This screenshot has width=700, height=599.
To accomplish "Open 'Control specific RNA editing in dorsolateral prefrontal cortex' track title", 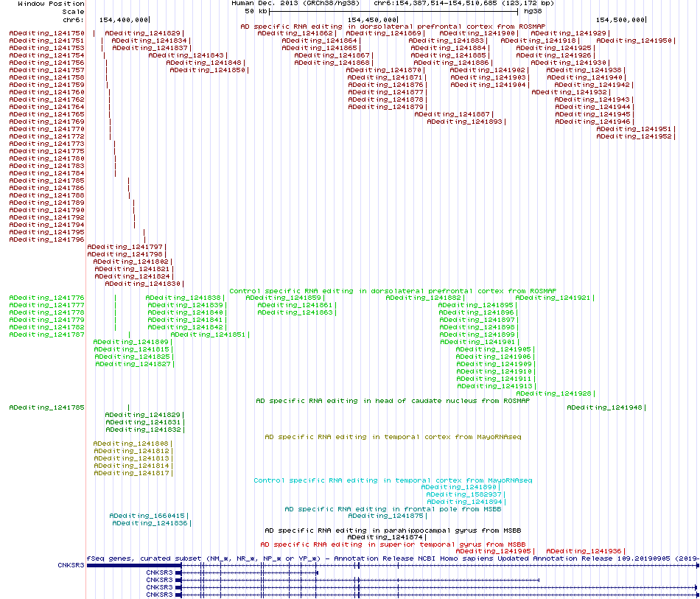I will [393, 291].
